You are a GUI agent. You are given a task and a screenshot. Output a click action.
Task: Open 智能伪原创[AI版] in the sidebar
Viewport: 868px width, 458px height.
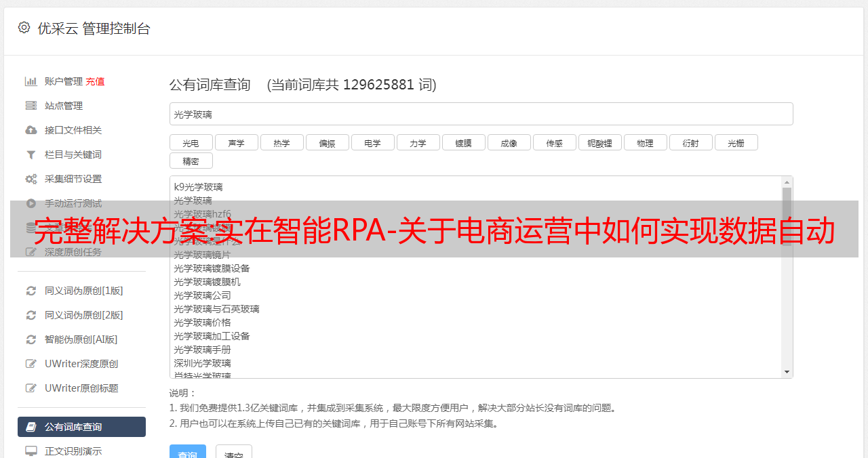click(81, 339)
